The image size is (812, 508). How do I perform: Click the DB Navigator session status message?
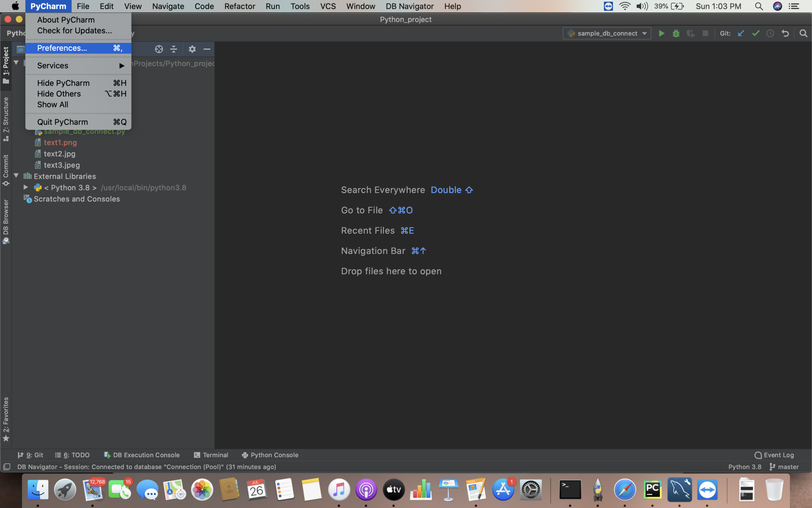click(x=147, y=467)
